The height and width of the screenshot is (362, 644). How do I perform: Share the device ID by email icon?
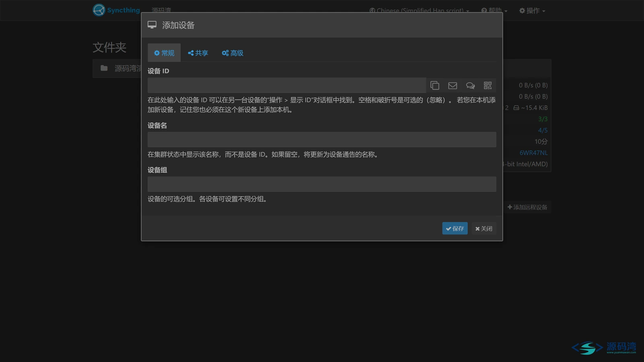[x=452, y=85]
